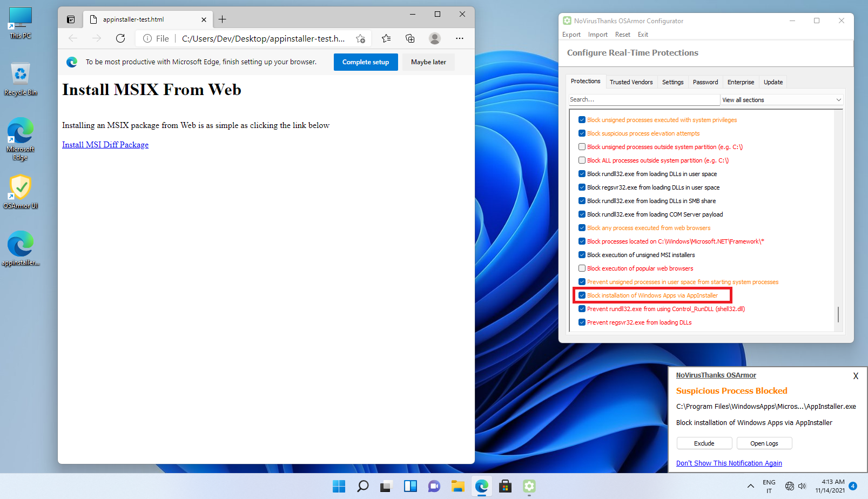Show hidden tray icons chevron
The width and height of the screenshot is (868, 499).
[x=751, y=487]
